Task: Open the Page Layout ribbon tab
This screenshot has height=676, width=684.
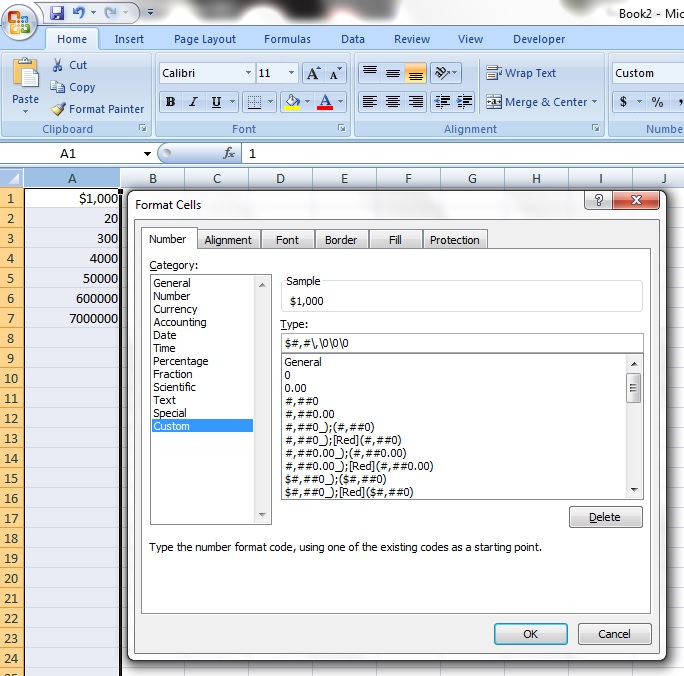Action: click(x=204, y=39)
